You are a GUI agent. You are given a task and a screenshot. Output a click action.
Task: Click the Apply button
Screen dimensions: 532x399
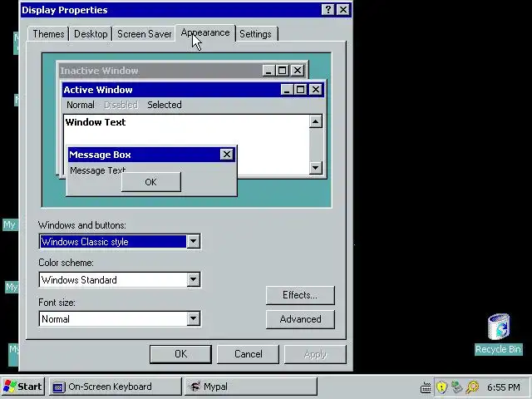(x=315, y=354)
